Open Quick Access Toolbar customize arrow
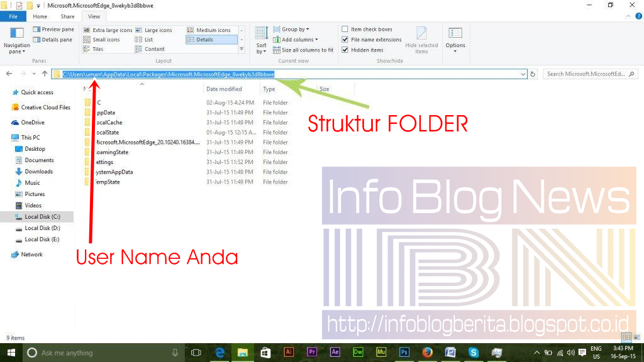The width and height of the screenshot is (644, 362). (x=38, y=6)
